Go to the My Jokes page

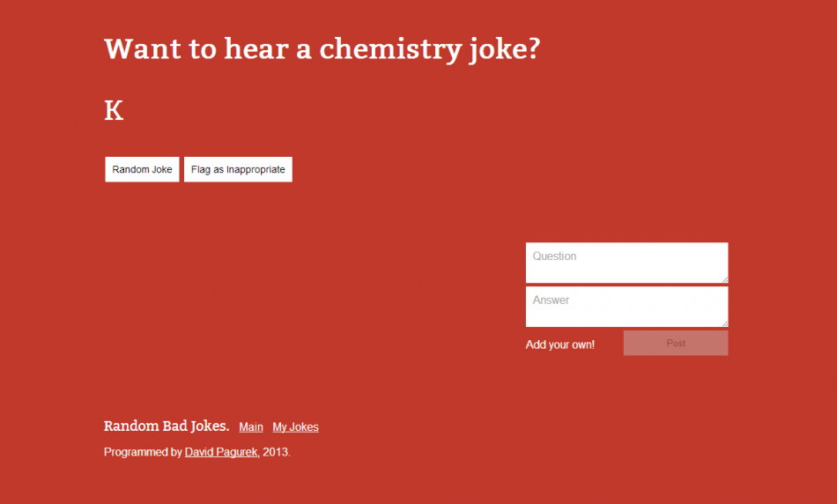click(x=295, y=427)
